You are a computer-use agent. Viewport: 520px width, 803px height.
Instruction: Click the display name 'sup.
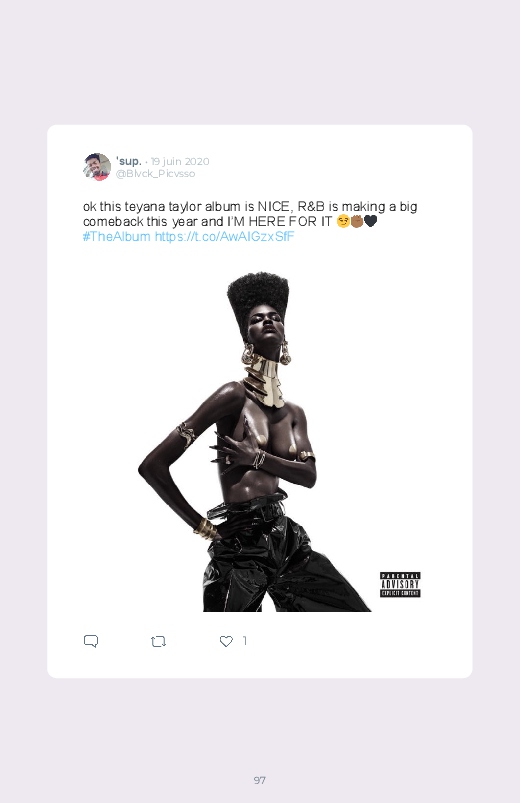tap(129, 161)
